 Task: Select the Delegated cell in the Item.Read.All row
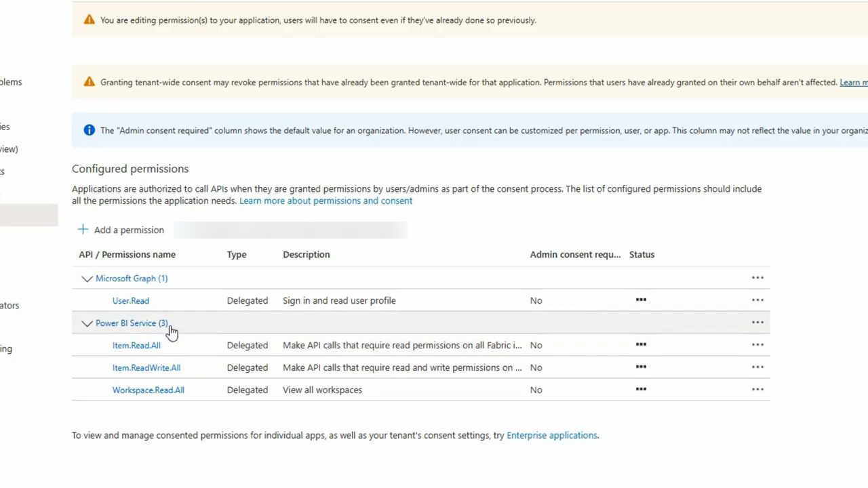click(248, 345)
